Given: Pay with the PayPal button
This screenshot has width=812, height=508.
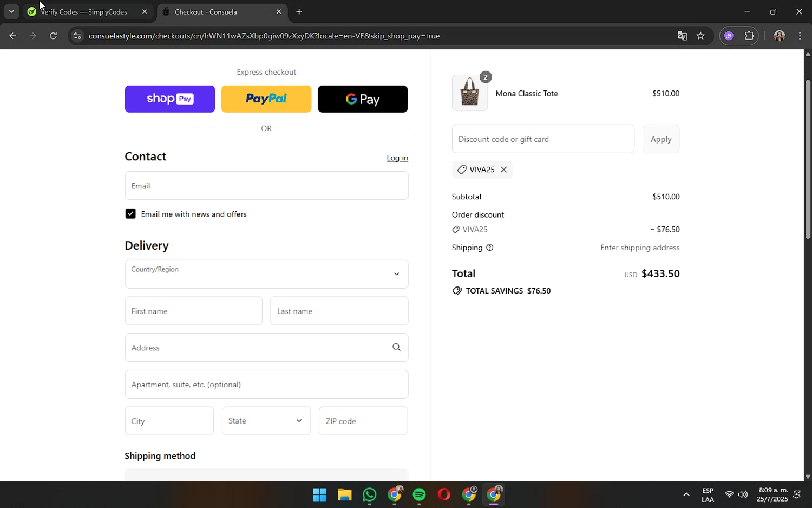Looking at the screenshot, I should (x=266, y=99).
